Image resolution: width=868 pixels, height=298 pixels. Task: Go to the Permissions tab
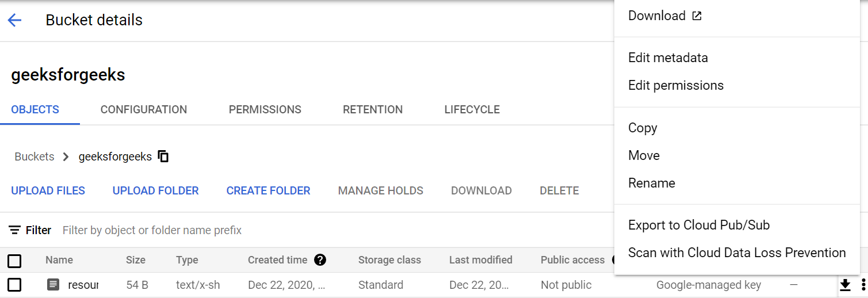[x=265, y=109]
